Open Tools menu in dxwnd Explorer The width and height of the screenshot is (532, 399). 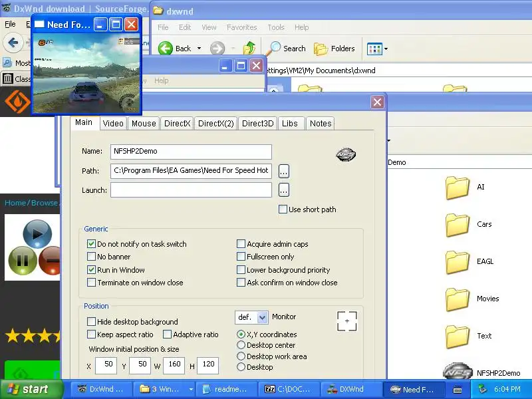pos(276,27)
